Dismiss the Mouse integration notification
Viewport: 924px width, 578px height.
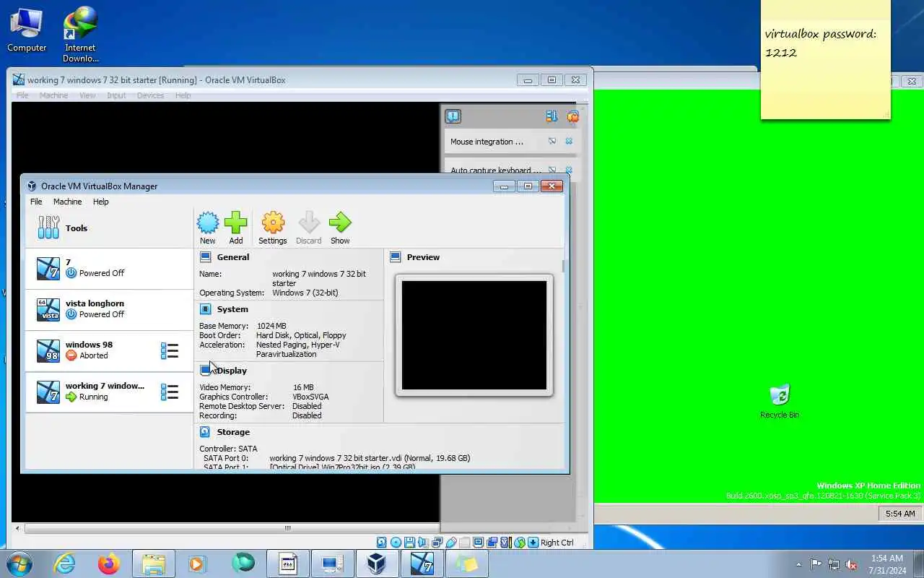[569, 142]
